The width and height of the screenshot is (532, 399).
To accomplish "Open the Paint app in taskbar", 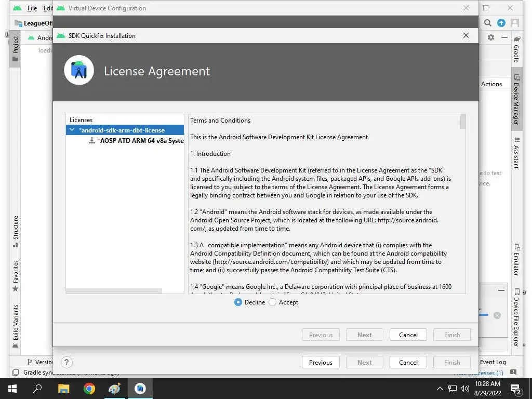I will point(114,389).
